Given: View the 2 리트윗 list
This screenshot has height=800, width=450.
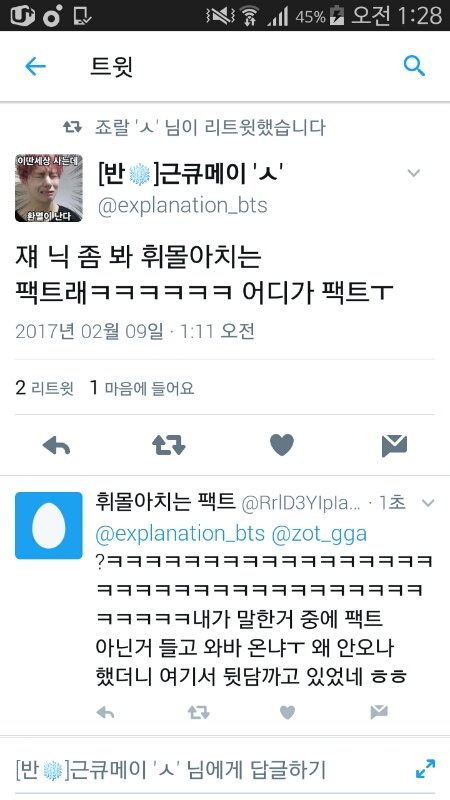Looking at the screenshot, I should 44,388.
